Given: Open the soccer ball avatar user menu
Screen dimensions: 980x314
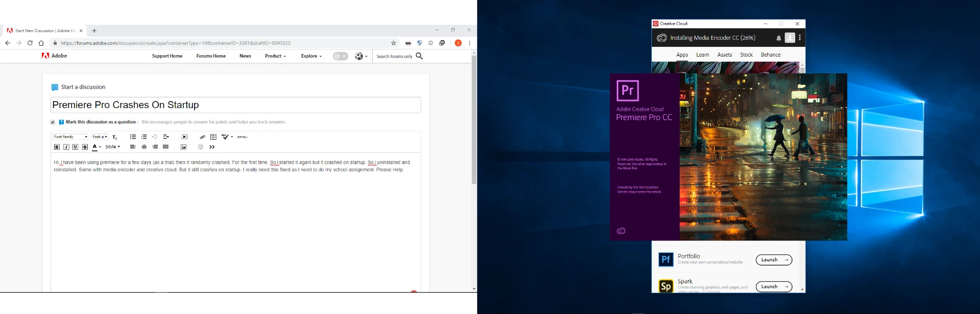Looking at the screenshot, I should click(361, 56).
